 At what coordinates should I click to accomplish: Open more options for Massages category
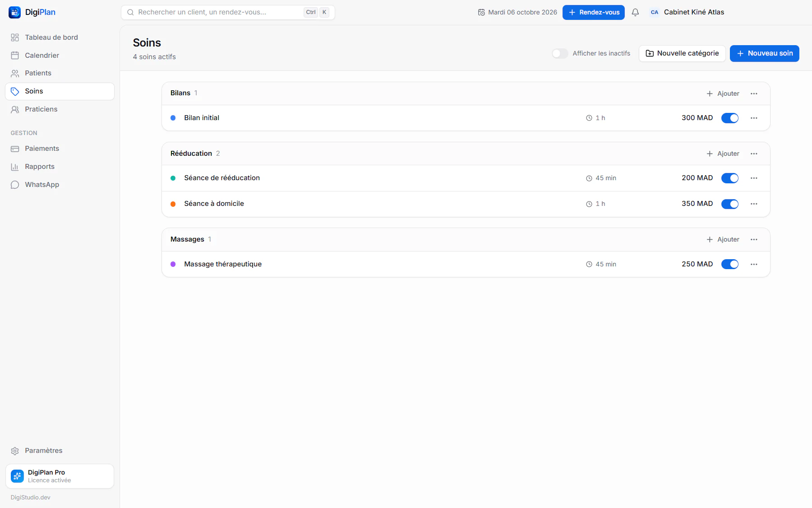[x=754, y=239]
